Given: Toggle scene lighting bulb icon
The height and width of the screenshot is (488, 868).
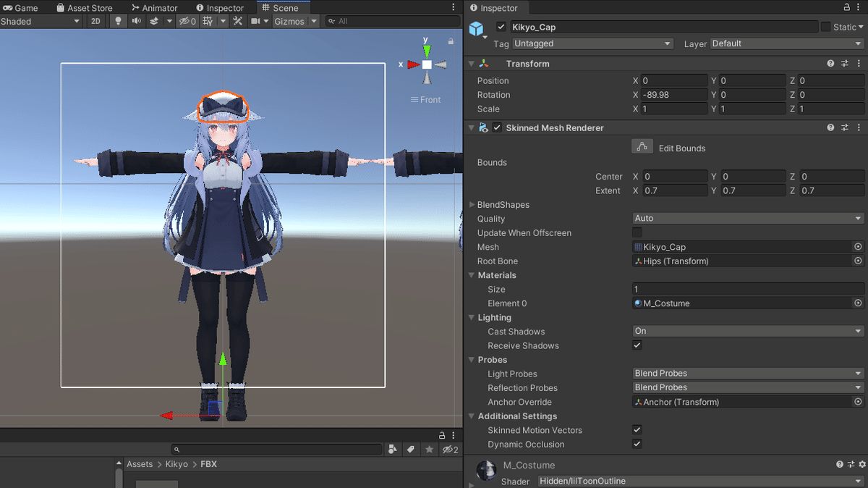Looking at the screenshot, I should (118, 21).
